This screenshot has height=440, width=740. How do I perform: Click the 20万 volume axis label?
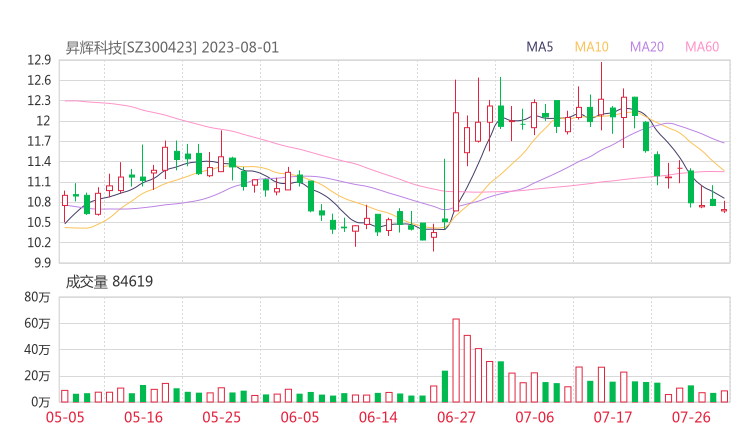click(37, 376)
